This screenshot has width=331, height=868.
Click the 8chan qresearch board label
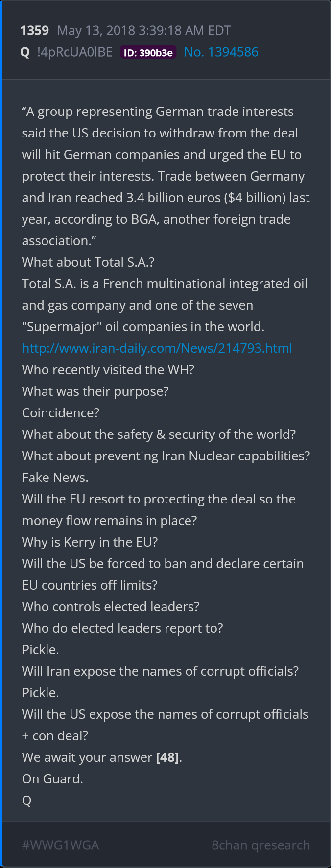click(260, 845)
